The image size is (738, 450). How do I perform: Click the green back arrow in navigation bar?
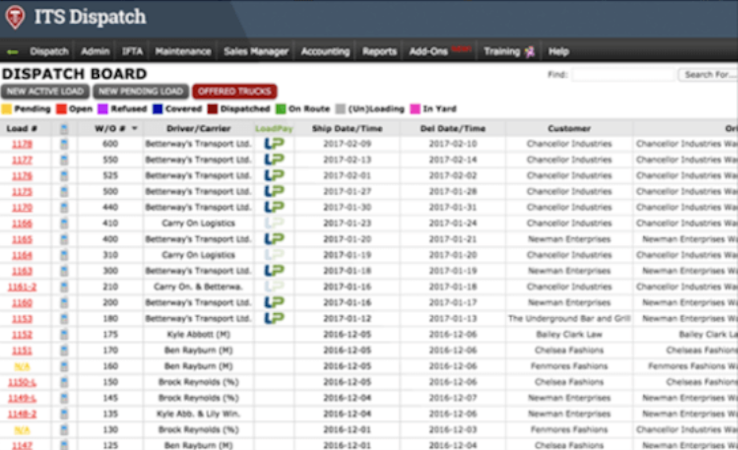[13, 52]
